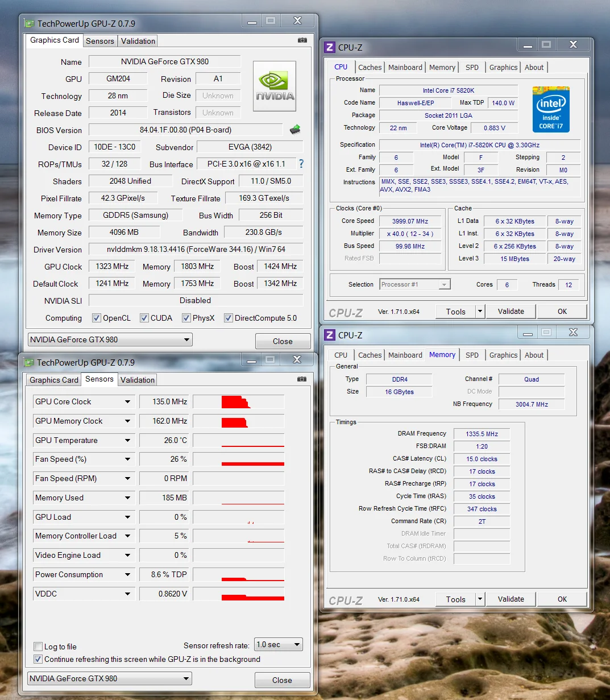The width and height of the screenshot is (610, 700).
Task: Switch to Sensors tab in upper GPU-Z window
Action: [x=100, y=41]
